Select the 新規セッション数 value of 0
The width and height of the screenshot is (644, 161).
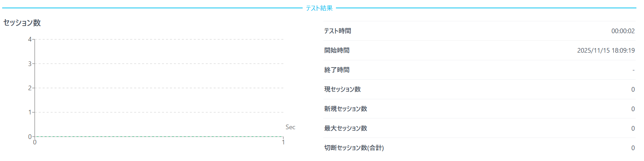pos(633,109)
